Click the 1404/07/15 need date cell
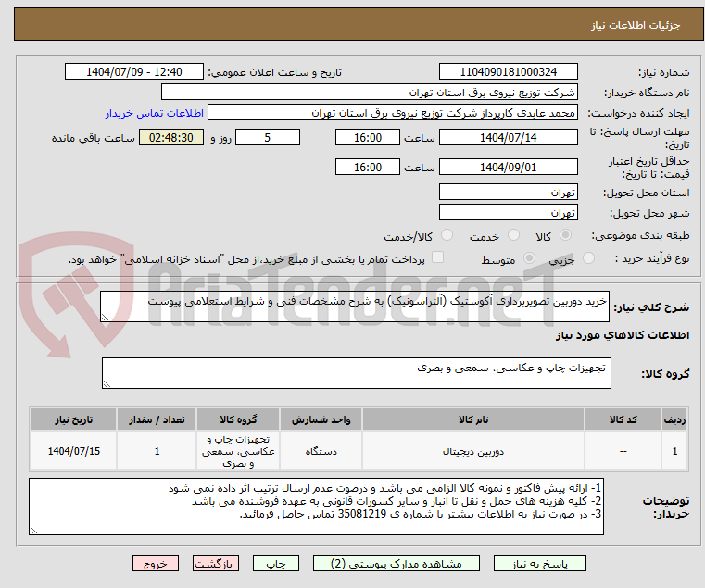Image resolution: width=705 pixels, height=588 pixels. [x=74, y=451]
